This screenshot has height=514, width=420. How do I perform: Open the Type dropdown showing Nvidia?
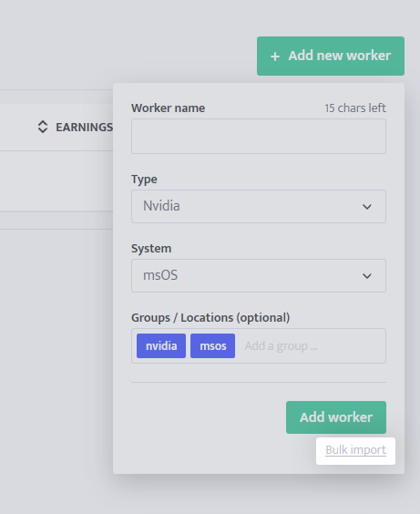[x=259, y=206]
